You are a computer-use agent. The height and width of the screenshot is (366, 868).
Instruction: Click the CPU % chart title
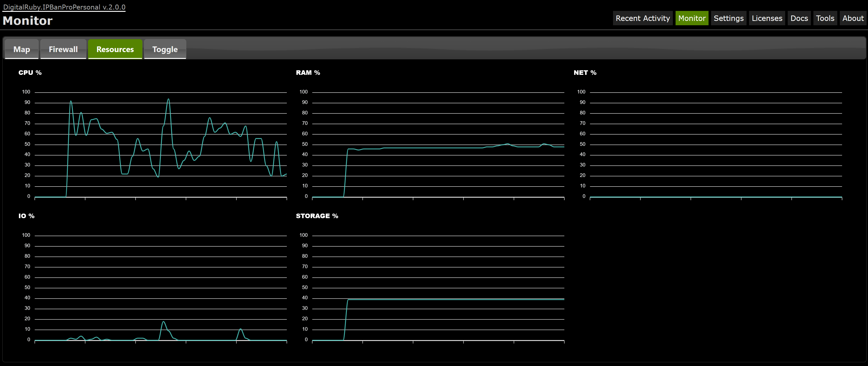(30, 73)
